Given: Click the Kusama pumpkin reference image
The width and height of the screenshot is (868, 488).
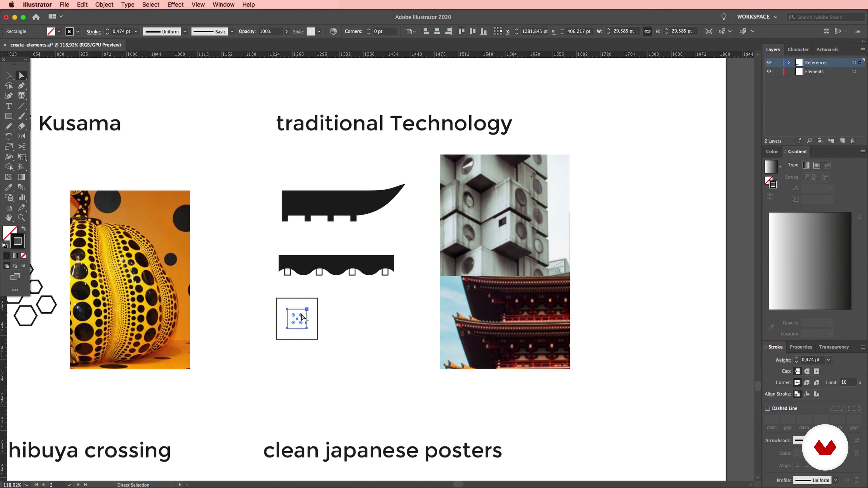Looking at the screenshot, I should [130, 280].
